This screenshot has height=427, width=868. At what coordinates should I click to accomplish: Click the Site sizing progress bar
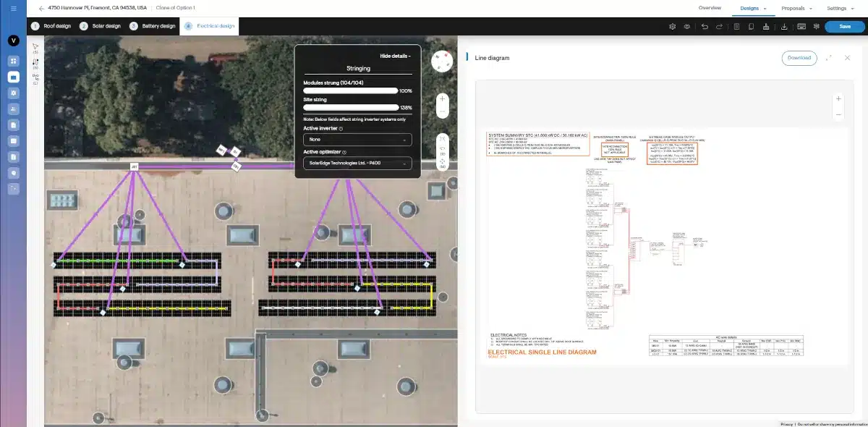[x=350, y=108]
